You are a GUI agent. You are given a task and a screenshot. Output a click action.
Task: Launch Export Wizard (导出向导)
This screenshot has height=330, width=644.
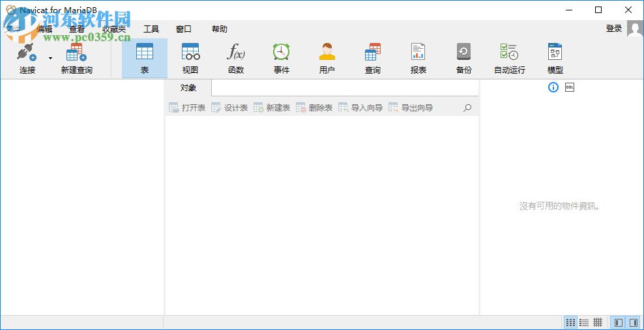click(411, 108)
